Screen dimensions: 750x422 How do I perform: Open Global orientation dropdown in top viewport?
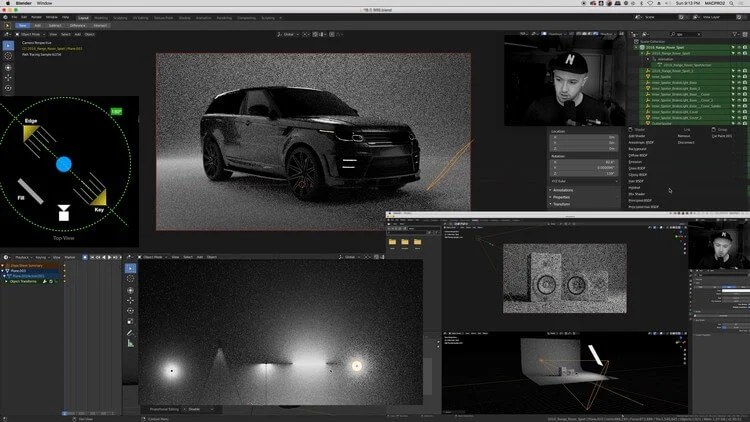tap(287, 34)
